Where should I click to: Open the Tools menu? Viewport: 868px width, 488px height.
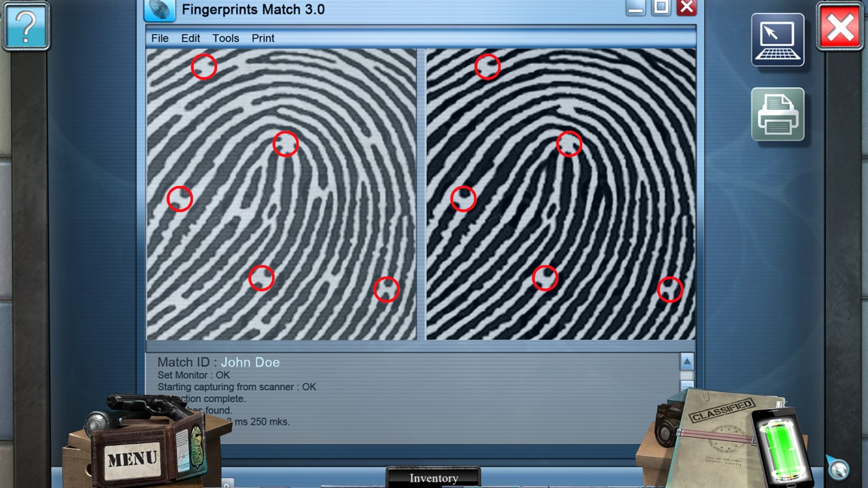pos(225,38)
